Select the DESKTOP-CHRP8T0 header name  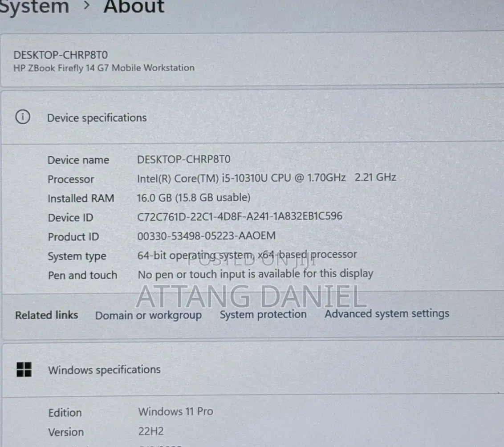coord(61,55)
